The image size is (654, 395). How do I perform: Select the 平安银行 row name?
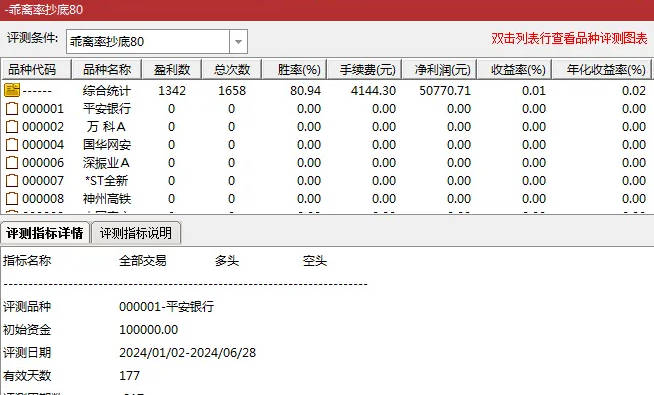(107, 108)
